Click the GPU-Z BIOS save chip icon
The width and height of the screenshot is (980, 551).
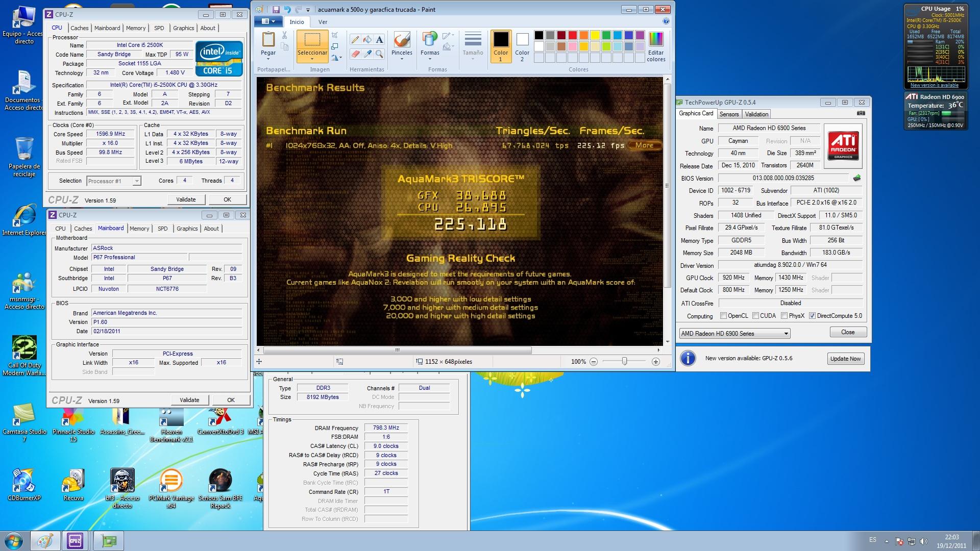856,178
